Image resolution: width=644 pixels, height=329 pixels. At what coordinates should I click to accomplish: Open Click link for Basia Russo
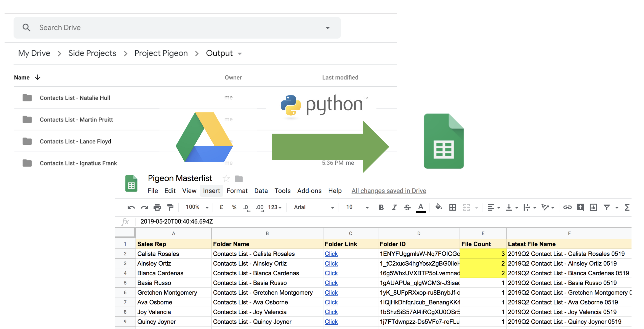click(331, 283)
